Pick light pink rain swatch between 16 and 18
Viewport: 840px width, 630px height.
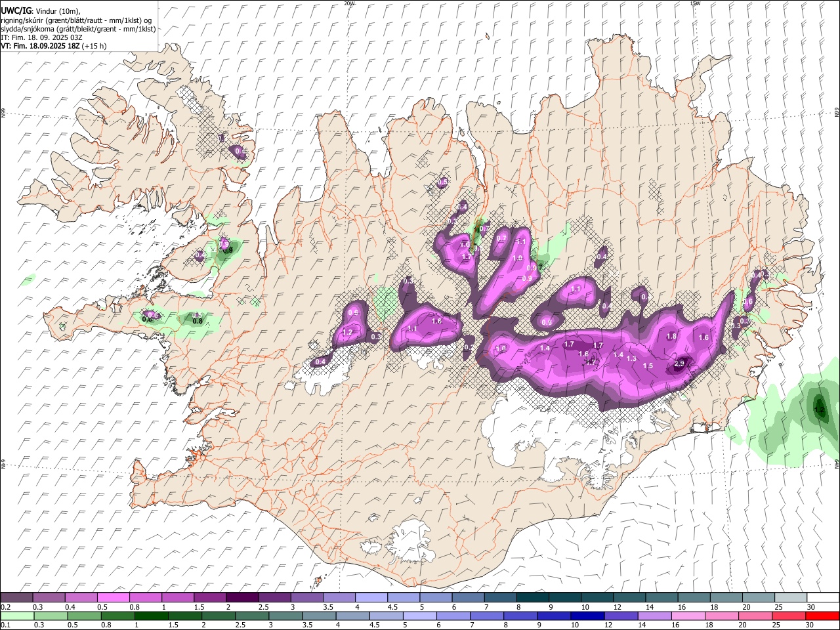pos(688,616)
